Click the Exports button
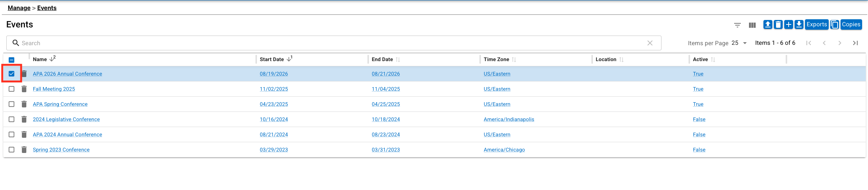Screen dimensions: 868x190 point(816,24)
